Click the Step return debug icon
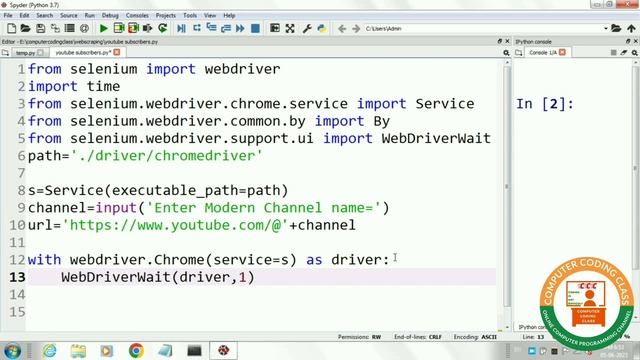This screenshot has height=360, width=640. [x=226, y=28]
